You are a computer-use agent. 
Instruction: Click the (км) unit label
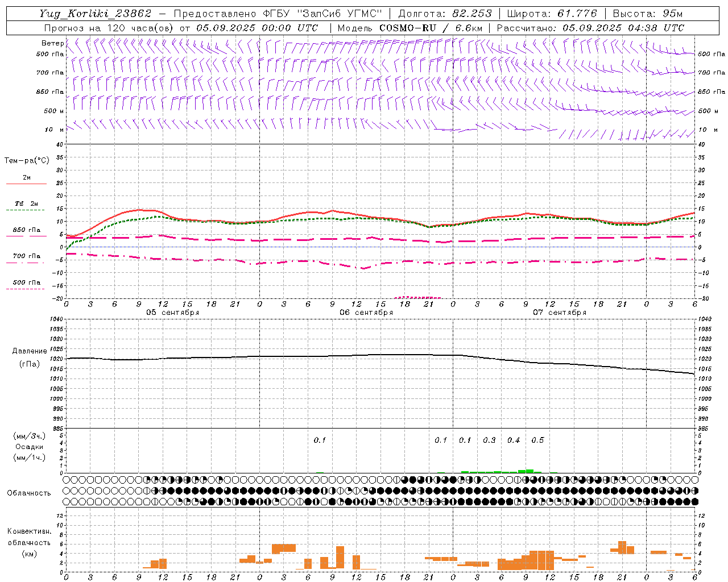click(x=29, y=554)
